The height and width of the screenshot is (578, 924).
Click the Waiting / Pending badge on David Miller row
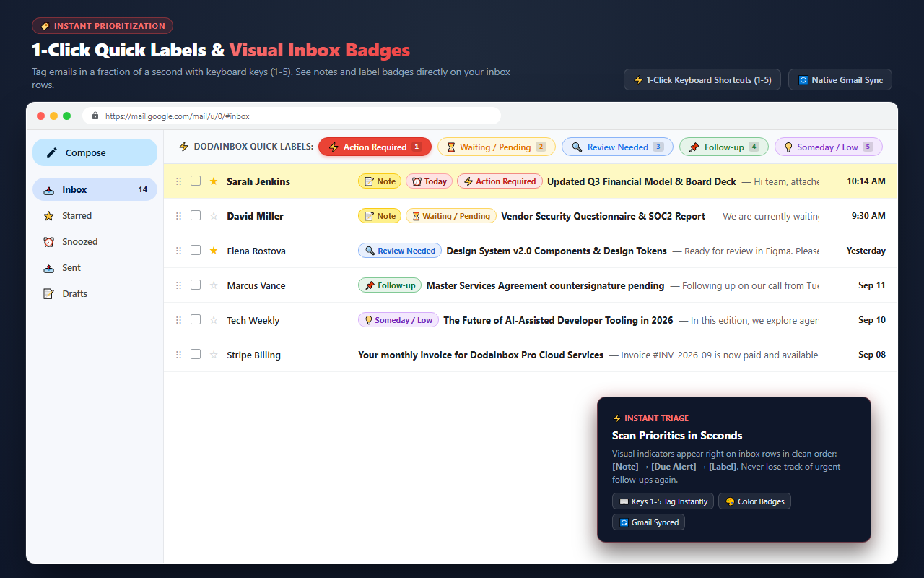pyautogui.click(x=451, y=216)
